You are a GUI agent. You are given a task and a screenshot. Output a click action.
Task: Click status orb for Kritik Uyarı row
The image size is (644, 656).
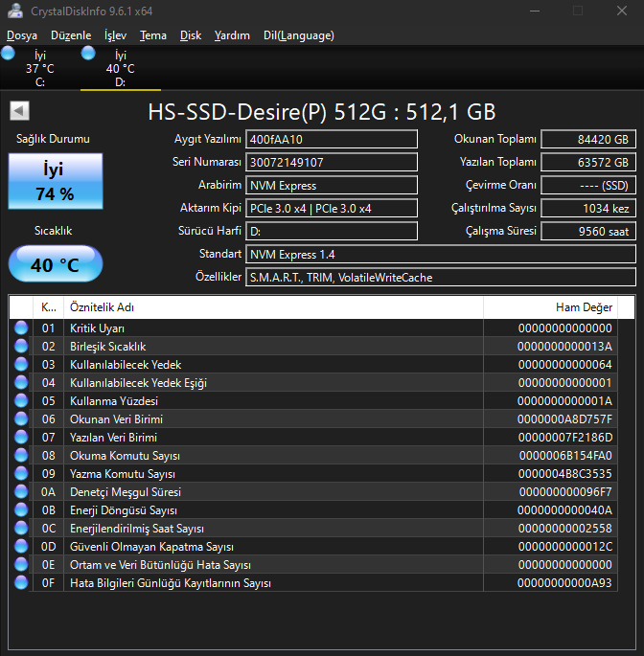[22, 328]
